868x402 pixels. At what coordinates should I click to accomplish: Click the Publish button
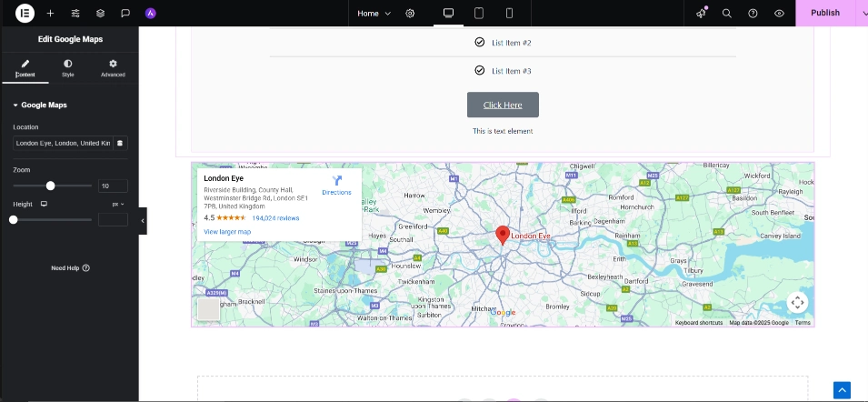tap(824, 14)
